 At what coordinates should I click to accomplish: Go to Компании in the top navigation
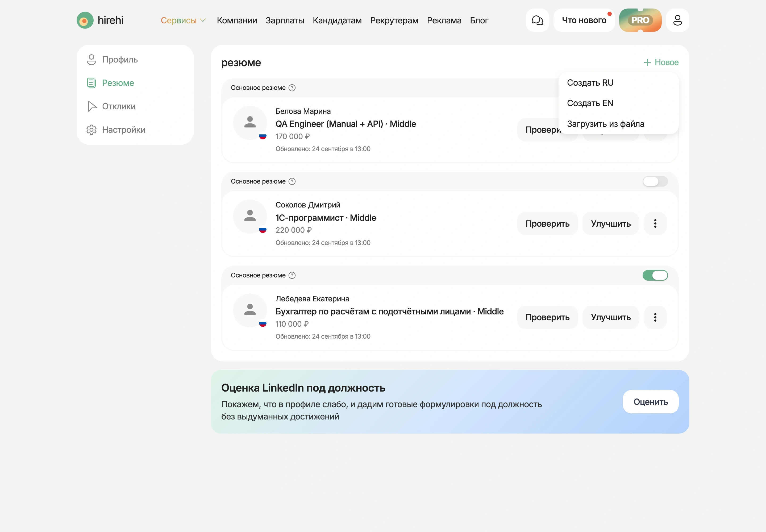(237, 20)
